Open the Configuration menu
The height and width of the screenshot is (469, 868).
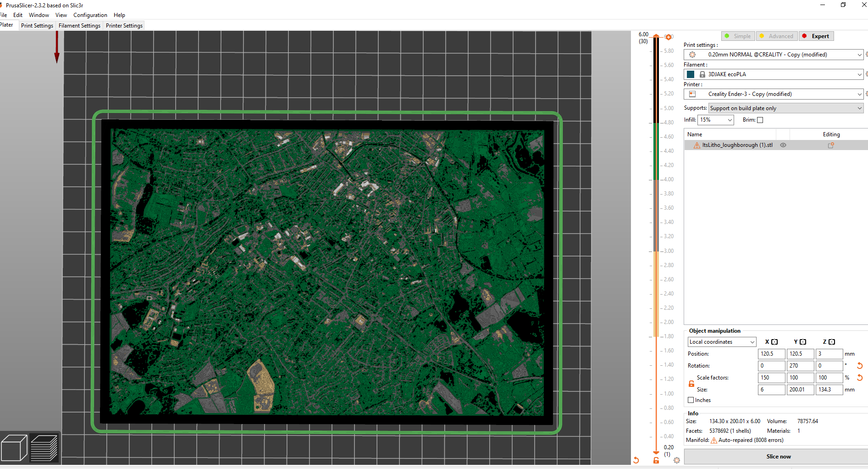click(90, 15)
